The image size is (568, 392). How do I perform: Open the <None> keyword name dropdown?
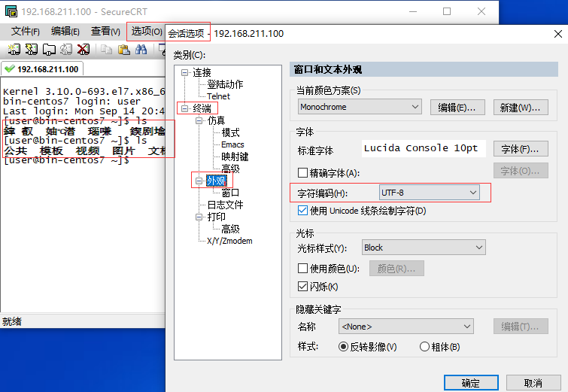pyautogui.click(x=406, y=327)
